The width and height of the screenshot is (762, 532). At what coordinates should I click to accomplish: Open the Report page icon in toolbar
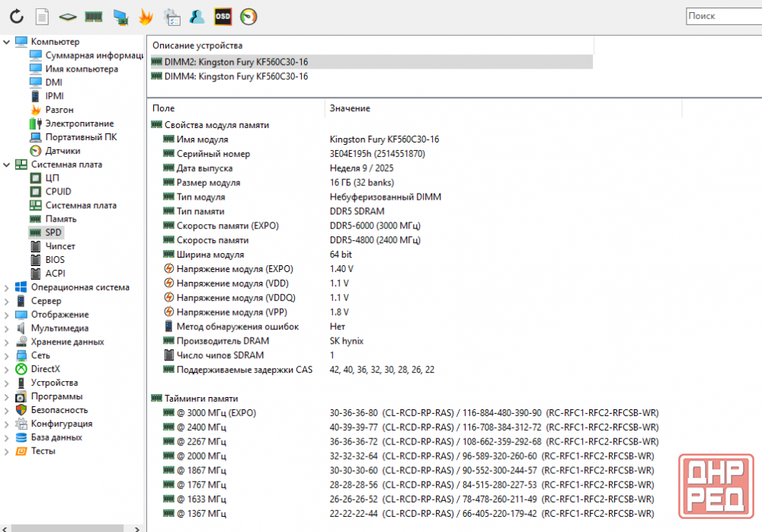pos(42,17)
